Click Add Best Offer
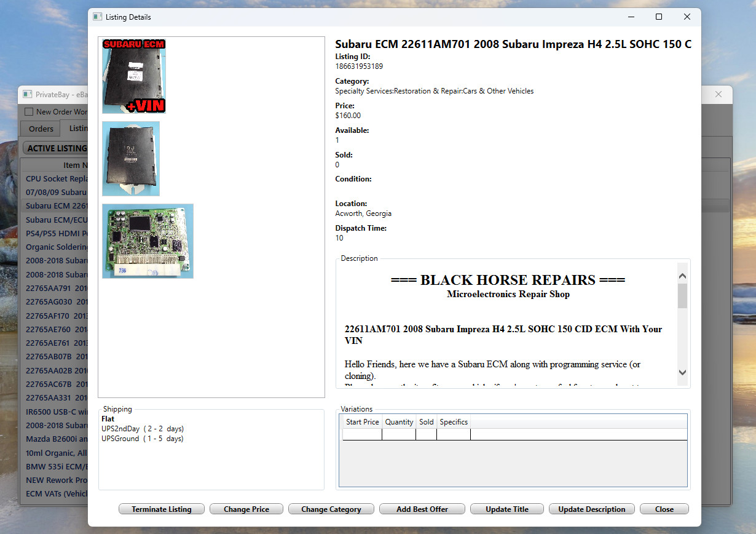Image resolution: width=756 pixels, height=534 pixels. 422,509
